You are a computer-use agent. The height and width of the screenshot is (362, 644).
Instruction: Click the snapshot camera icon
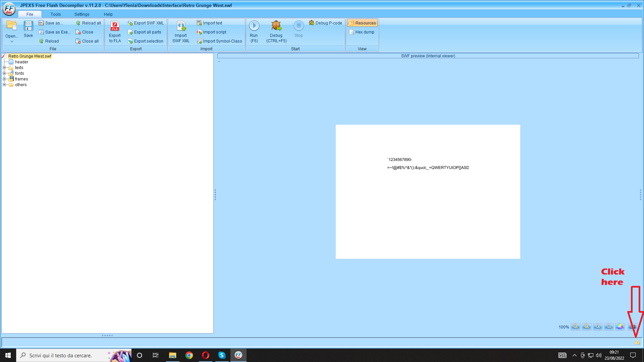pyautogui.click(x=632, y=327)
